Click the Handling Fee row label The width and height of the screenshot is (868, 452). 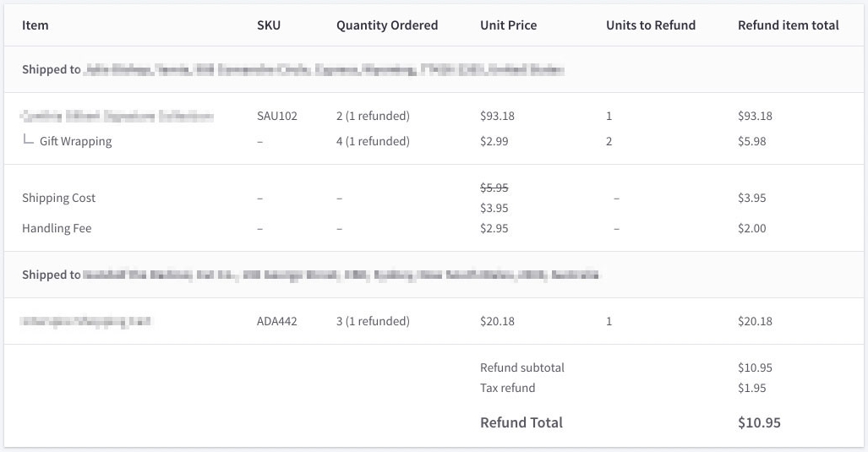pos(57,228)
